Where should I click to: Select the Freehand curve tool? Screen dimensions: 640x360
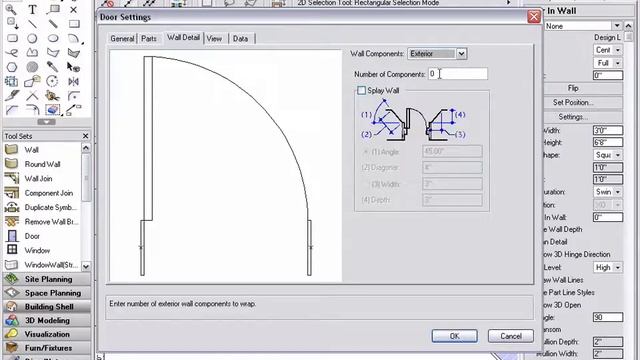pos(12,53)
